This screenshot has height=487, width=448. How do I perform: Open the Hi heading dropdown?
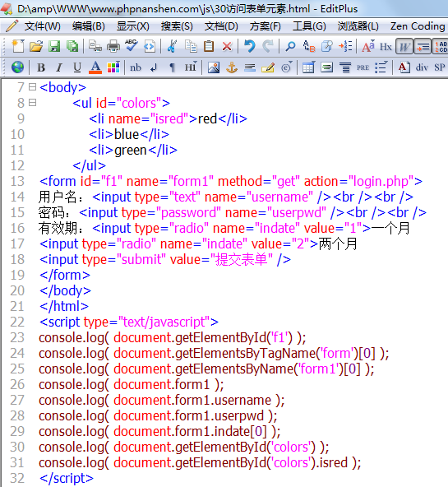point(191,67)
